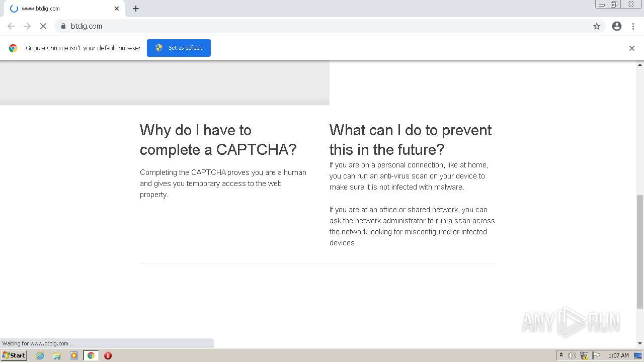644x362 pixels.
Task: Click the heading 'What can I do to prevent this in the future?'
Action: pyautogui.click(x=411, y=140)
